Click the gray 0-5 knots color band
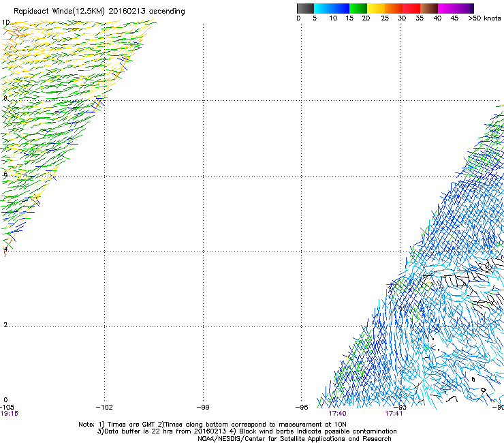The image size is (504, 443). coord(305,8)
